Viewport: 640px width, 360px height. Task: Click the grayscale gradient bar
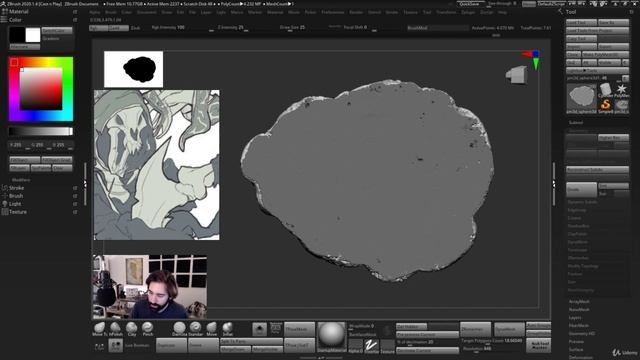coord(41,131)
